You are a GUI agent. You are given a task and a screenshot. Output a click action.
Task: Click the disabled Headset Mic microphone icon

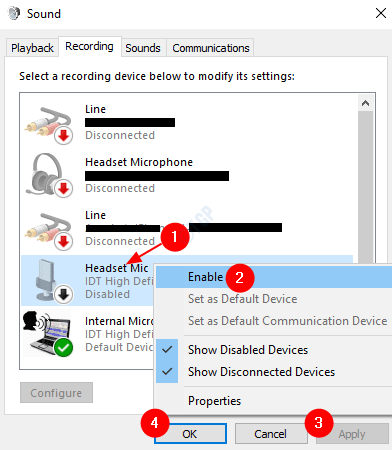point(49,281)
